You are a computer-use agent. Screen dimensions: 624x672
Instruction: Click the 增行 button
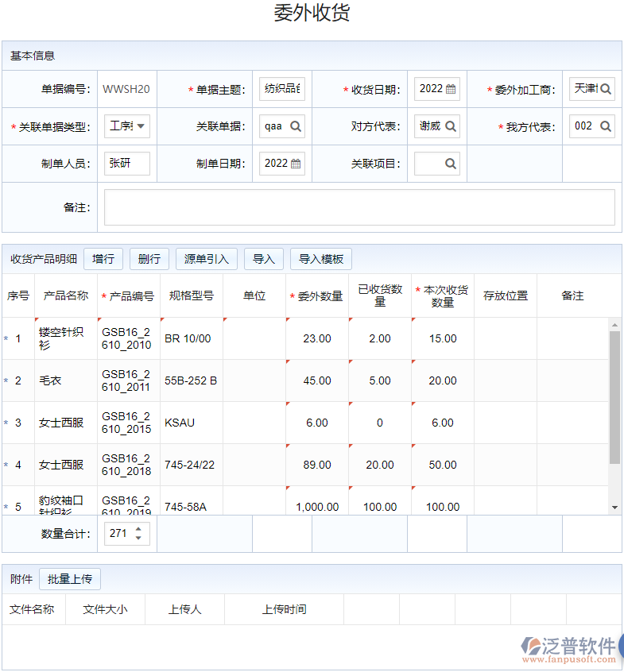pos(103,259)
